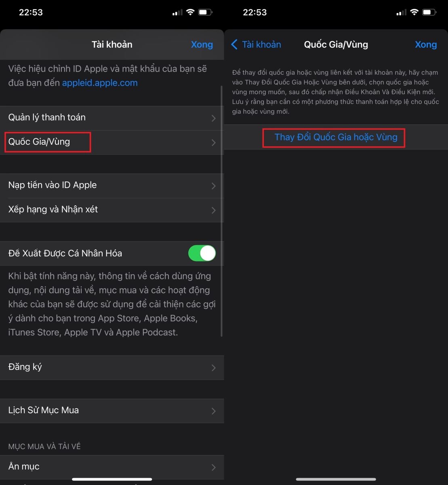Open Xếp hạng và Nhận xét
Image resolution: width=448 pixels, height=485 pixels.
(53, 210)
